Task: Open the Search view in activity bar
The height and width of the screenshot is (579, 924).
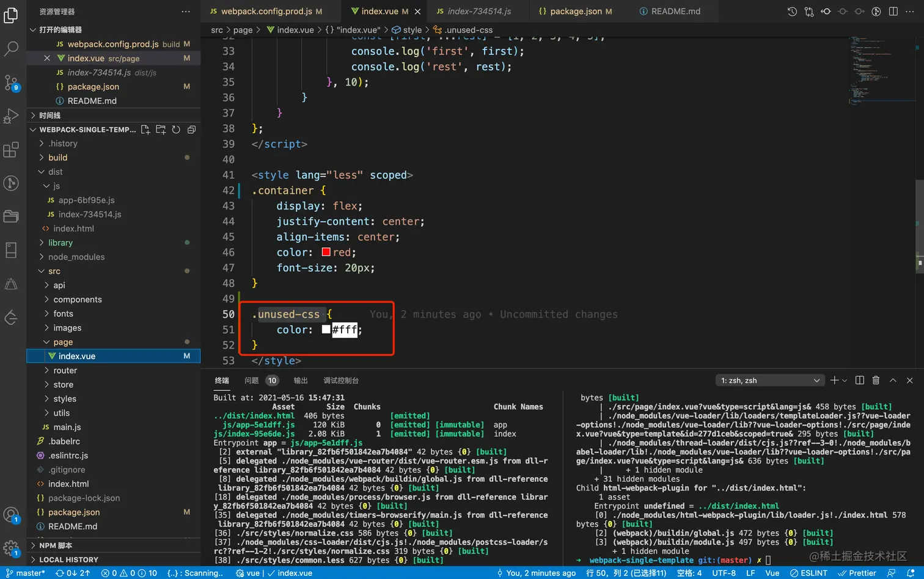Action: [11, 48]
